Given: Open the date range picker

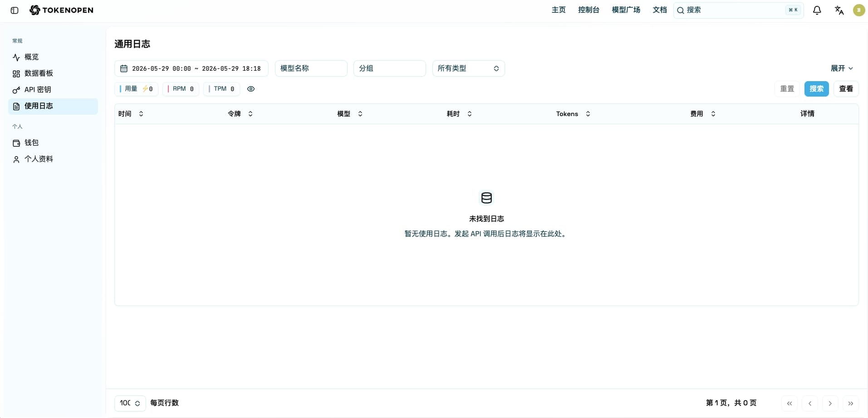Looking at the screenshot, I should click(191, 68).
